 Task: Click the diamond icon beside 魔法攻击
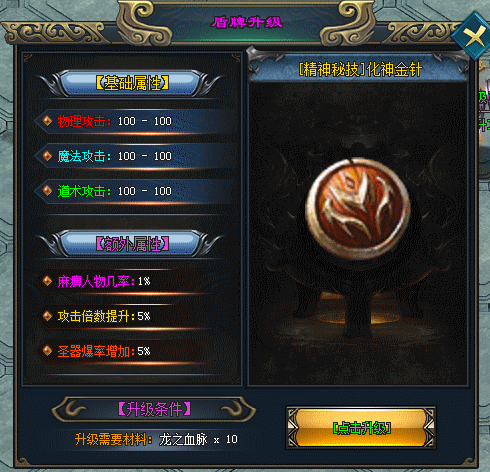(47, 156)
